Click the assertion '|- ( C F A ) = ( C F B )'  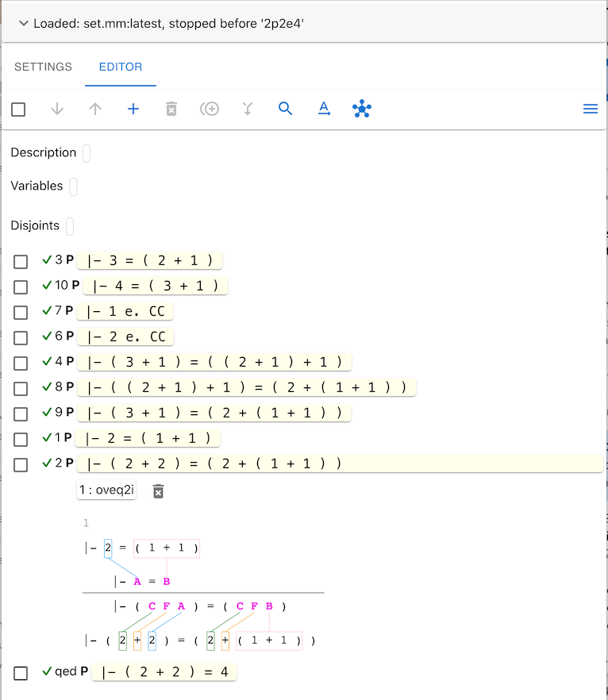(x=200, y=606)
